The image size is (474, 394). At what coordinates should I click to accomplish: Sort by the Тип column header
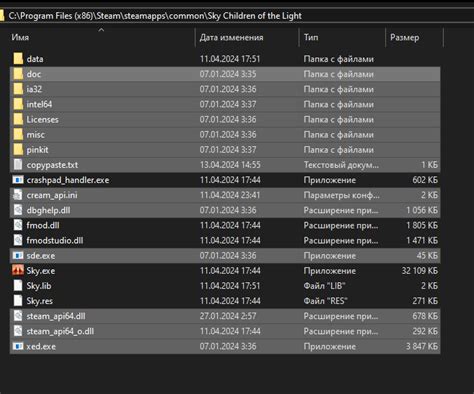[342, 37]
